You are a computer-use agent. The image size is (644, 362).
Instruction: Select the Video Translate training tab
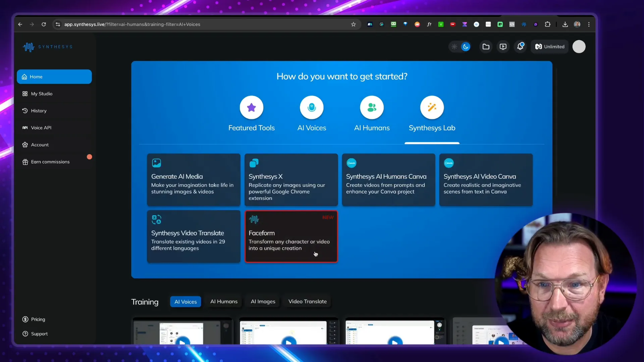coord(308,302)
